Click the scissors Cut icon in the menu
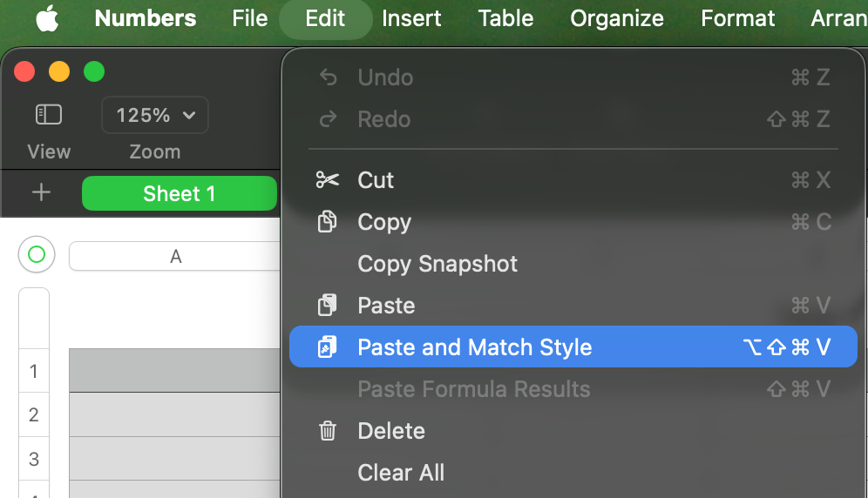 328,180
